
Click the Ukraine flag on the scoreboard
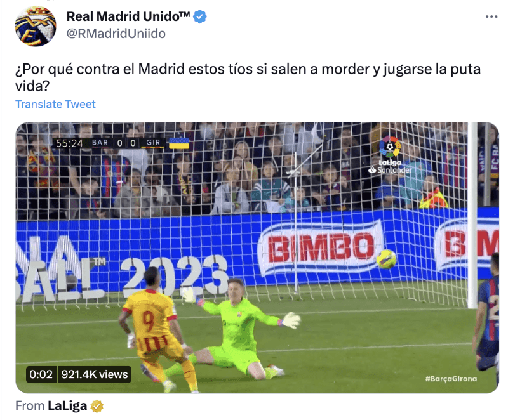[179, 143]
